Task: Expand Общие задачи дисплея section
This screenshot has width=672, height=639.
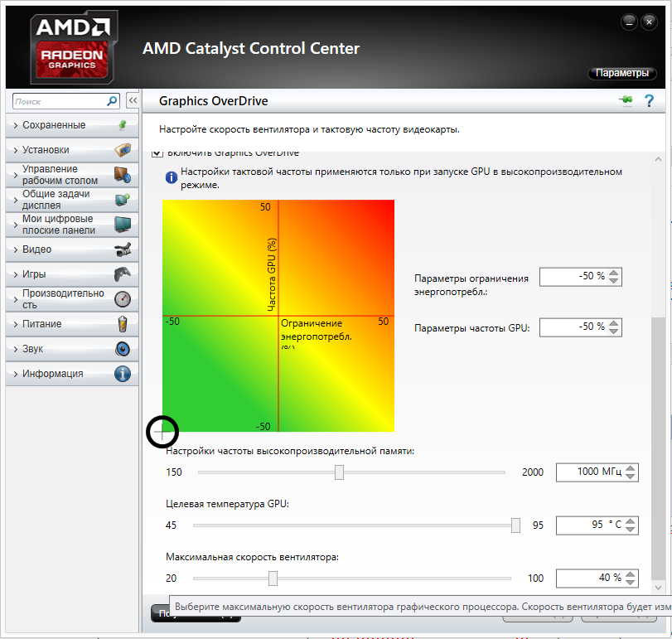Action: click(72, 200)
